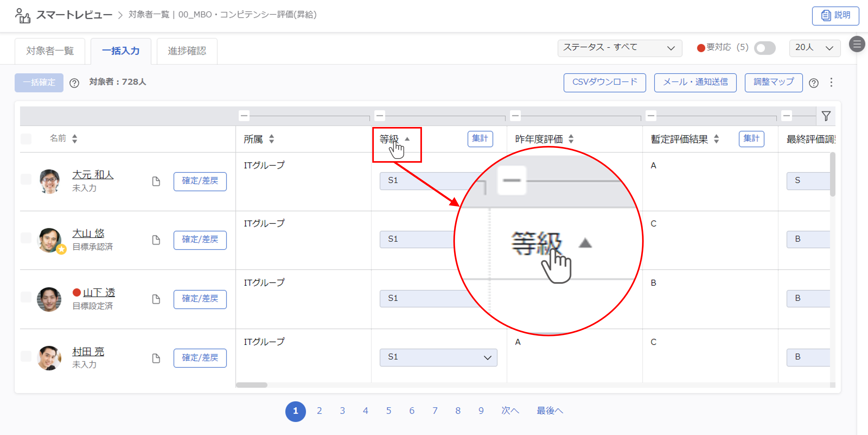
Task: Click document icon in 大元 和人 row
Action: click(x=156, y=181)
